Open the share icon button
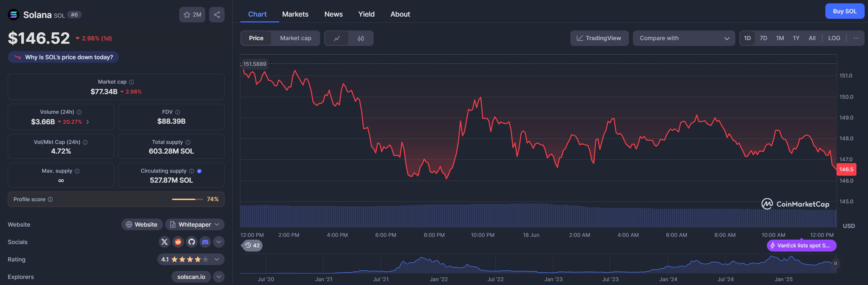This screenshot has width=868, height=285. 217,14
